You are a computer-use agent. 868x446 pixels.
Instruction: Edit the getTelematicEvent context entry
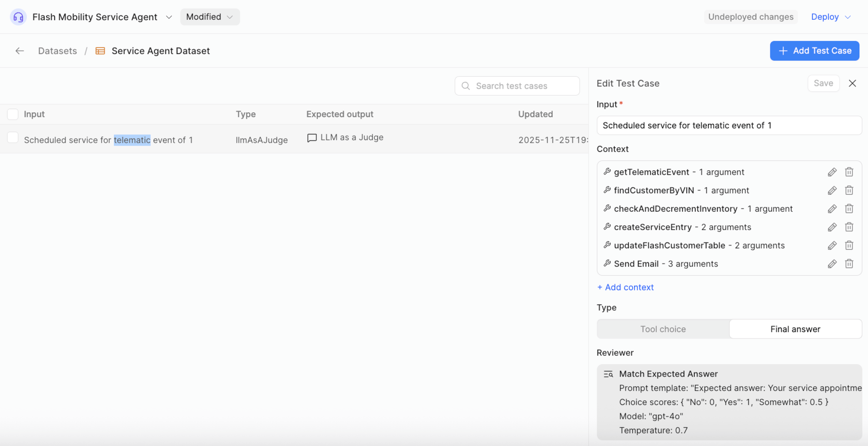tap(832, 172)
